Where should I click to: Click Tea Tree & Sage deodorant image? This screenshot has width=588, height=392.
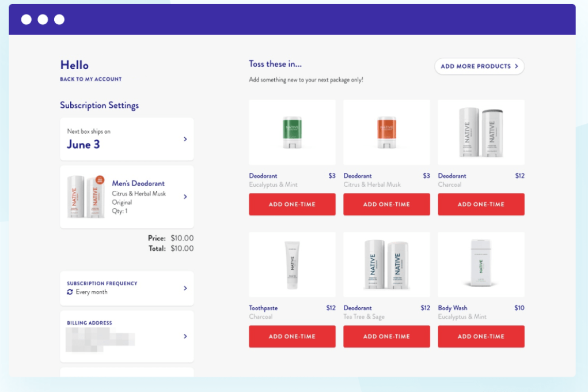pyautogui.click(x=386, y=265)
